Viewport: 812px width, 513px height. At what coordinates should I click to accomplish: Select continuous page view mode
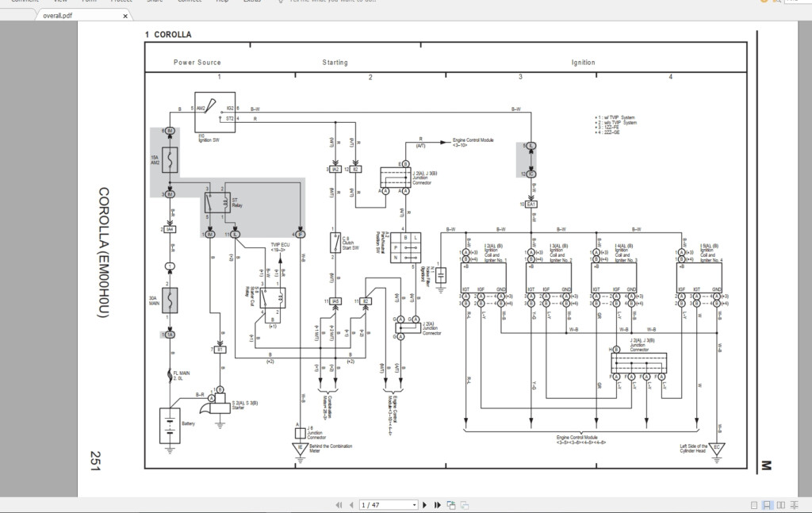[x=768, y=505]
